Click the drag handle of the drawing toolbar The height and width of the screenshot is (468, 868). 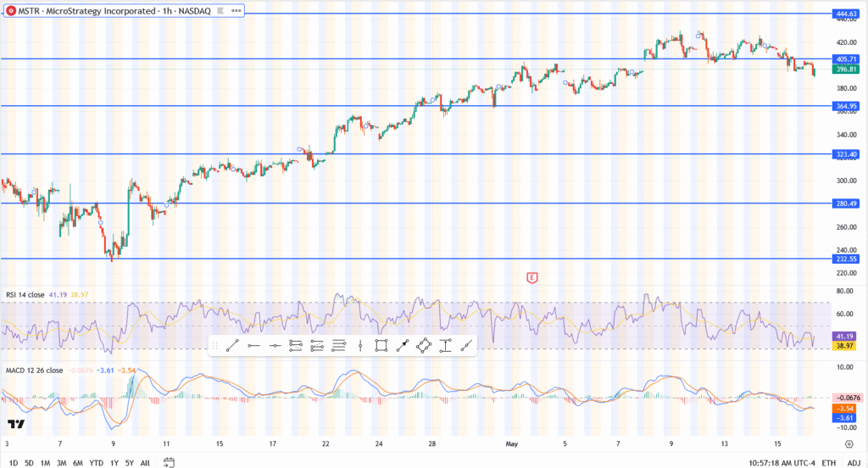coord(215,345)
